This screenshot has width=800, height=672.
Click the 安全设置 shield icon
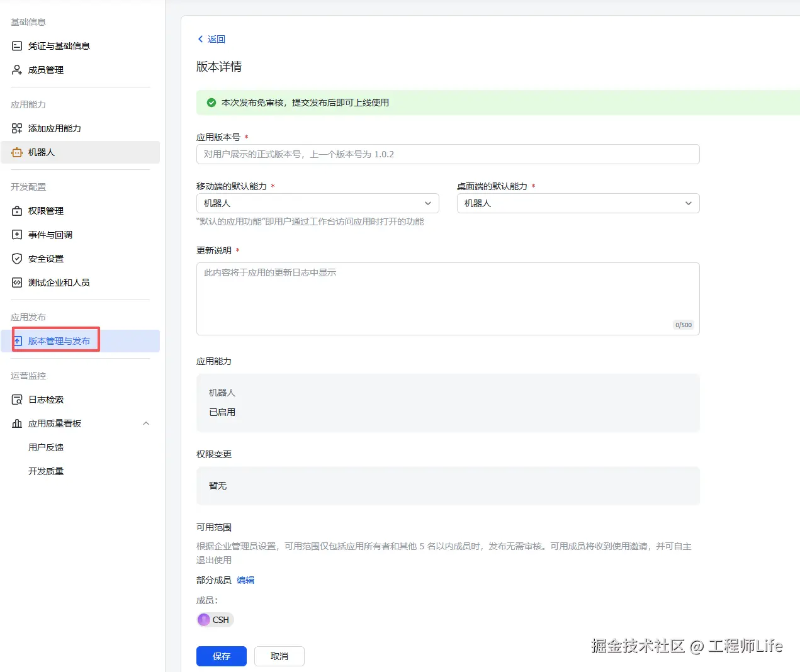(x=17, y=259)
